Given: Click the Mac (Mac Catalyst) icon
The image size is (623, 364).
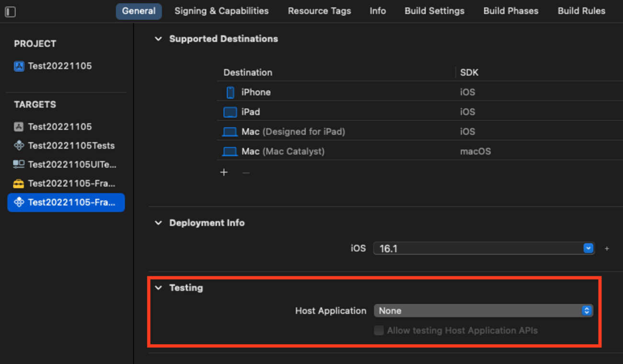Looking at the screenshot, I should pyautogui.click(x=230, y=151).
